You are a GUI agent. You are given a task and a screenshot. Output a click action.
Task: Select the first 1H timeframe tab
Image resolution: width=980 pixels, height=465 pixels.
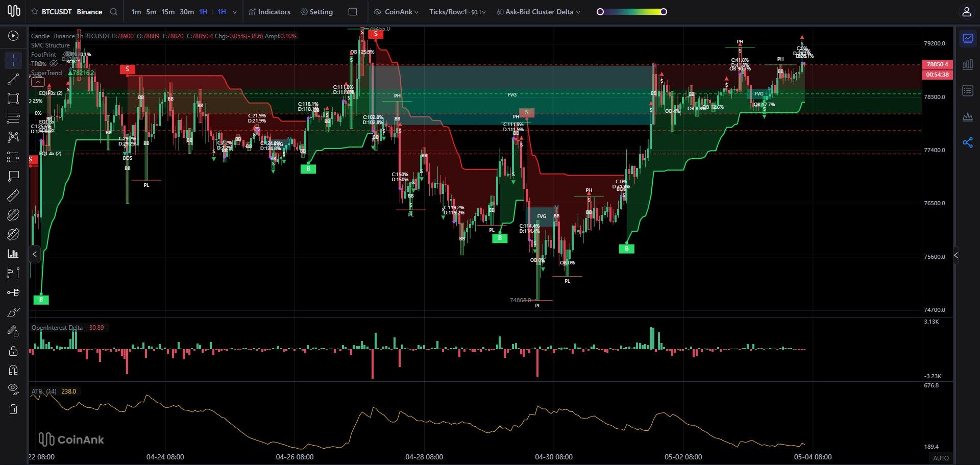coord(203,12)
